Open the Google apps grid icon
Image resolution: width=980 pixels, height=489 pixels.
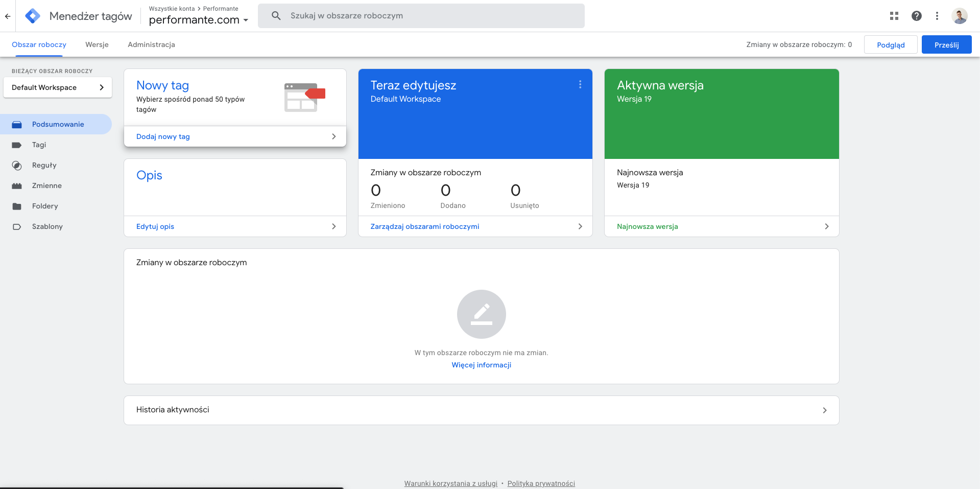pyautogui.click(x=894, y=16)
